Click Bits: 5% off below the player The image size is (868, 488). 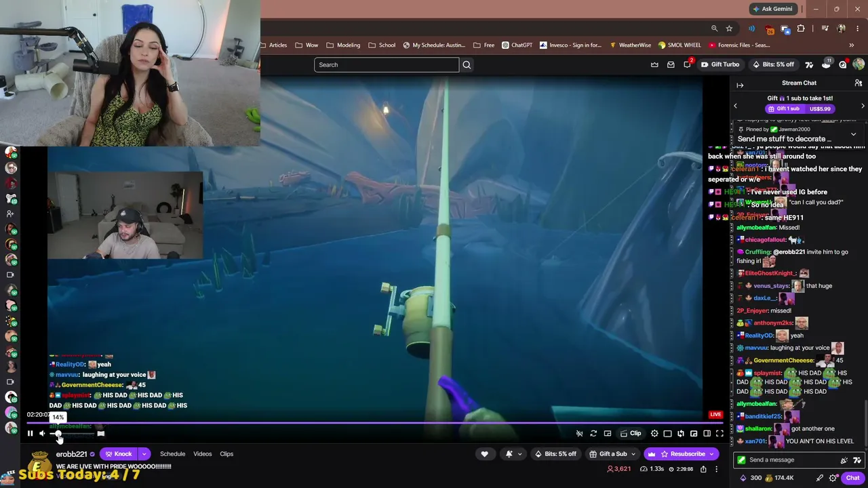pos(555,454)
